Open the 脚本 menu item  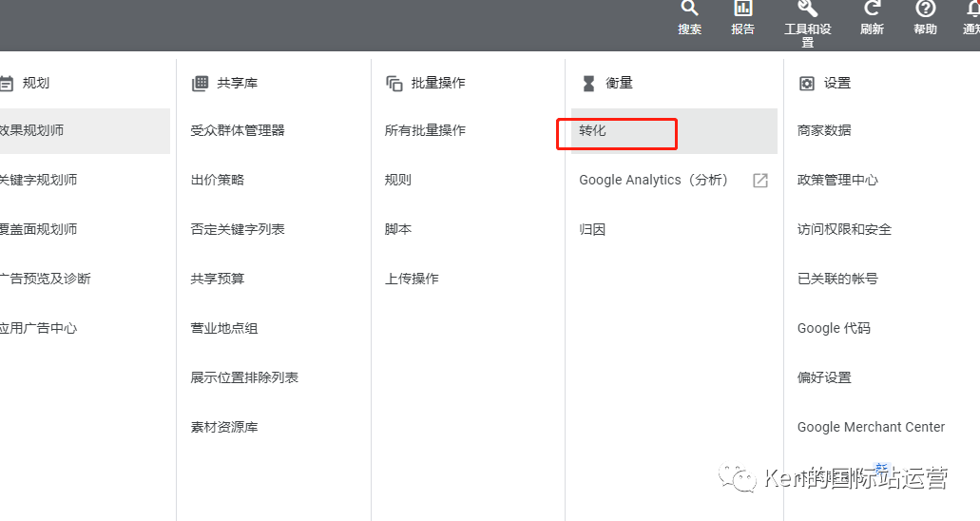pyautogui.click(x=398, y=230)
